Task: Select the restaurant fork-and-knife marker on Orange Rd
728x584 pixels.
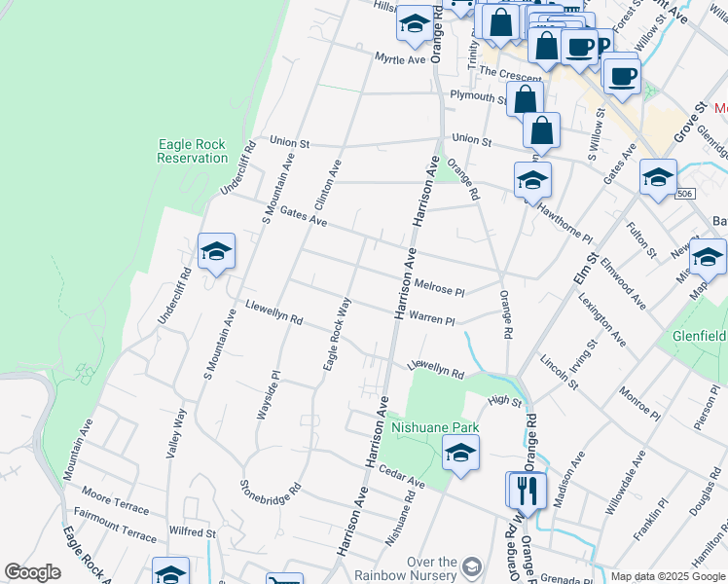Action: 528,493
